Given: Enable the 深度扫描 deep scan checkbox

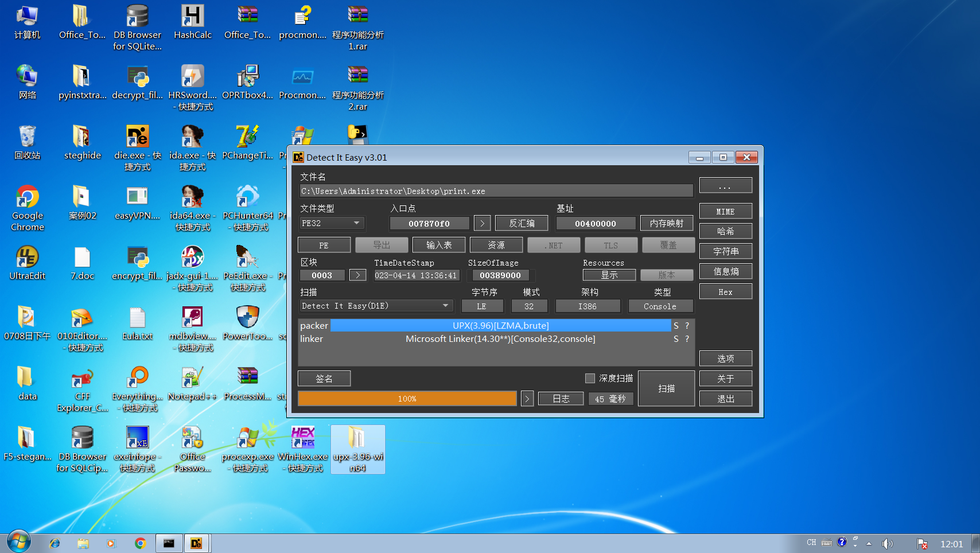Looking at the screenshot, I should [x=590, y=378].
